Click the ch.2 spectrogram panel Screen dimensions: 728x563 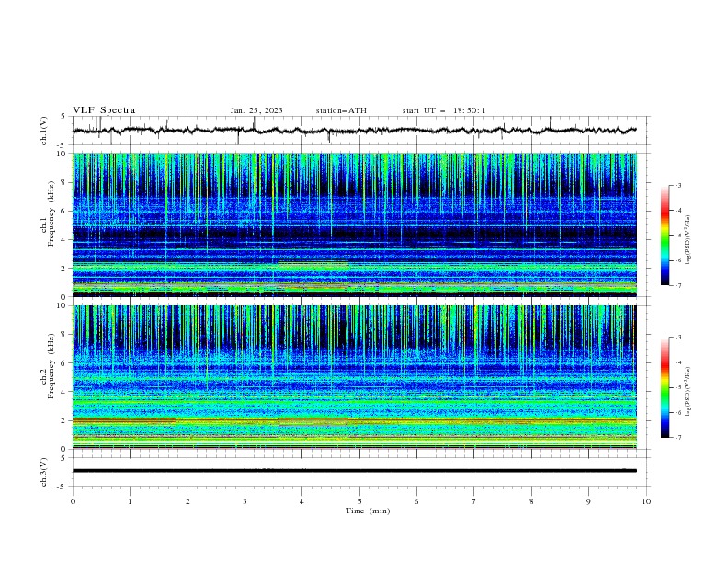[355, 377]
